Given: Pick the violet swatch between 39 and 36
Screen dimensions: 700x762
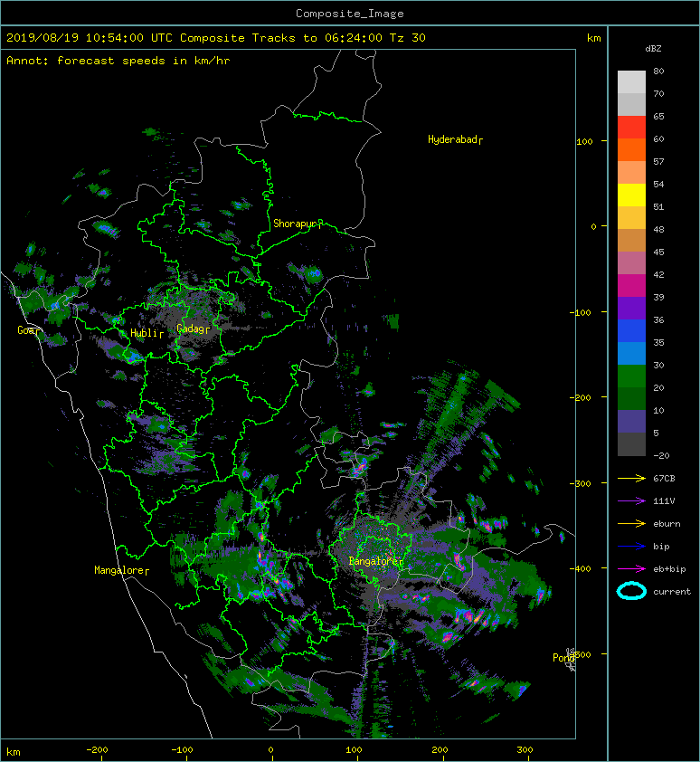Looking at the screenshot, I should 631,308.
